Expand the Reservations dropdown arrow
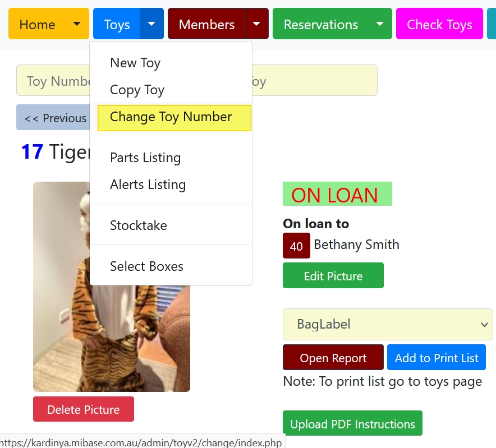The image size is (496, 448). (x=380, y=24)
